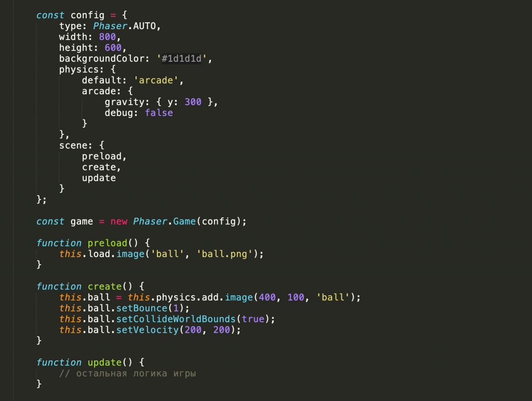Click the width value 800
Image resolution: width=532 pixels, height=401 pixels.
tap(107, 37)
